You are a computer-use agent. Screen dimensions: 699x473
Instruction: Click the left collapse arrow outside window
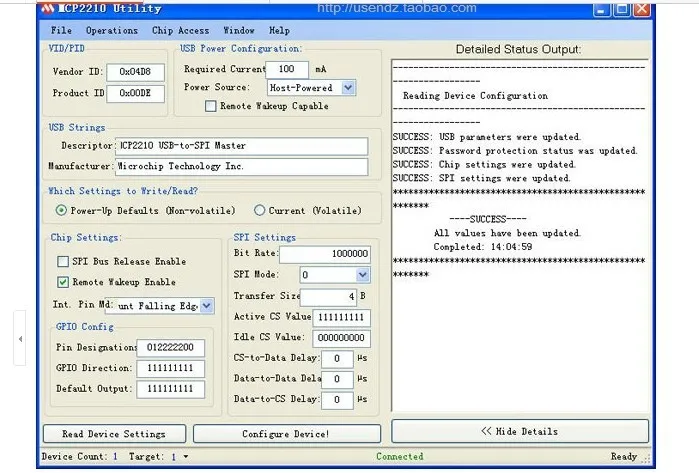20,339
